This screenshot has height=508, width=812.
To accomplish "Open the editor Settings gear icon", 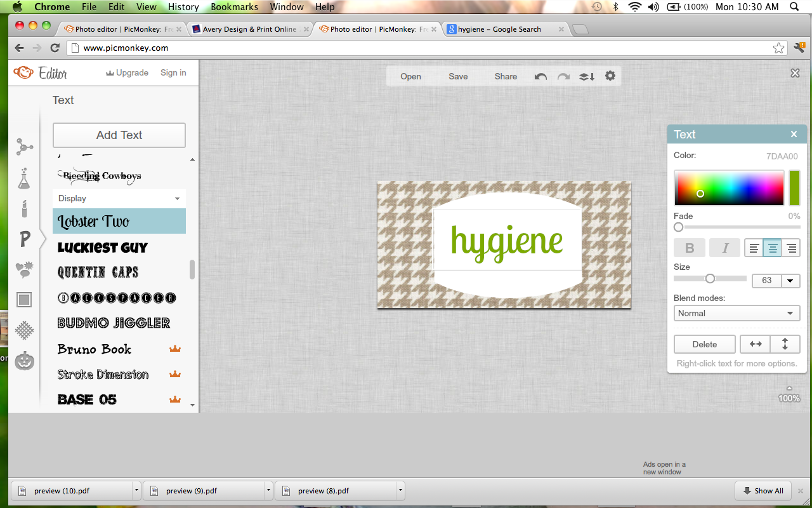I will [x=610, y=76].
